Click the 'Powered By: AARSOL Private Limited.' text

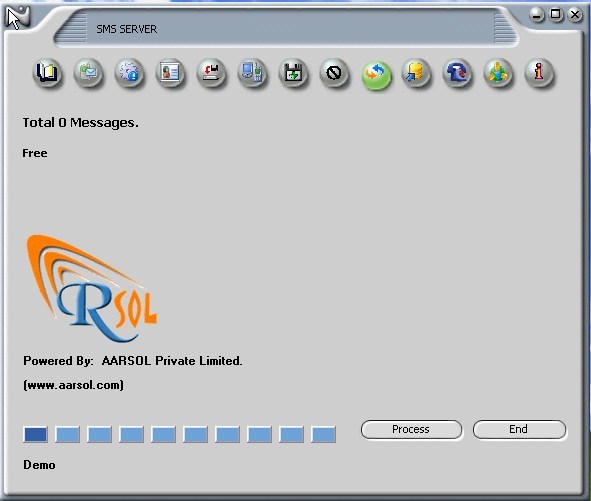tap(133, 361)
